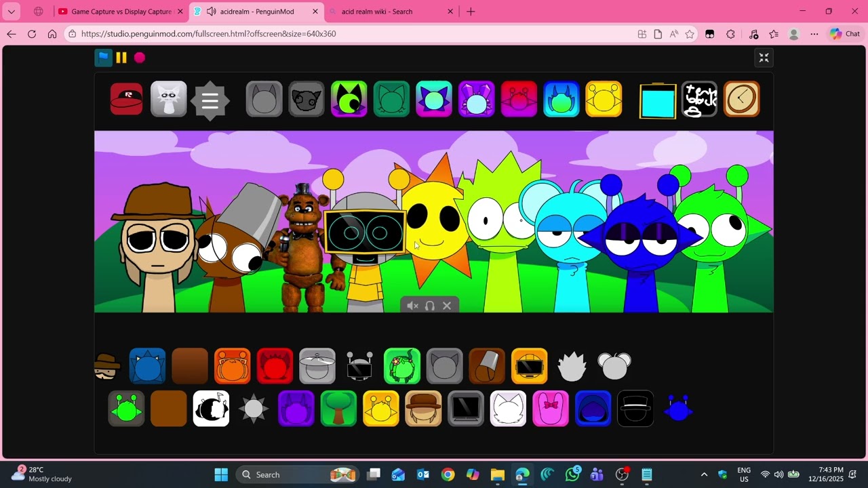Click the cyan square with yellow frame icon
Viewport: 868px width, 488px height.
coord(658,101)
